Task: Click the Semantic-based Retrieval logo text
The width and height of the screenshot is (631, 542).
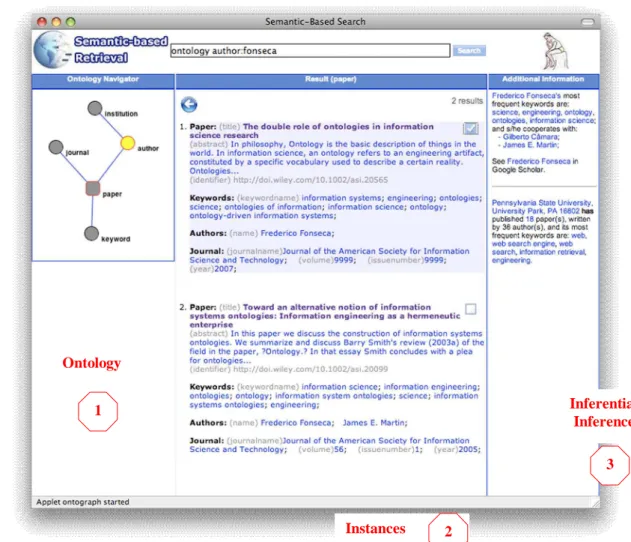Action: (x=121, y=49)
